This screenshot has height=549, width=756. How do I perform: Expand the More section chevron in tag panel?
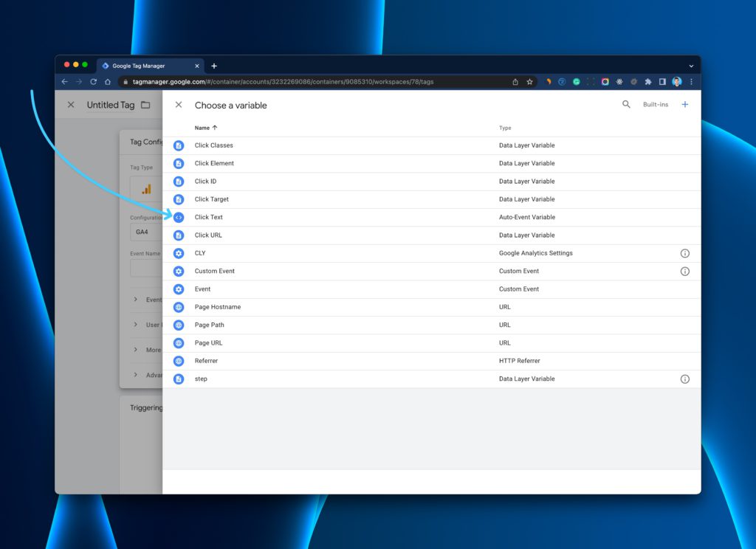136,350
